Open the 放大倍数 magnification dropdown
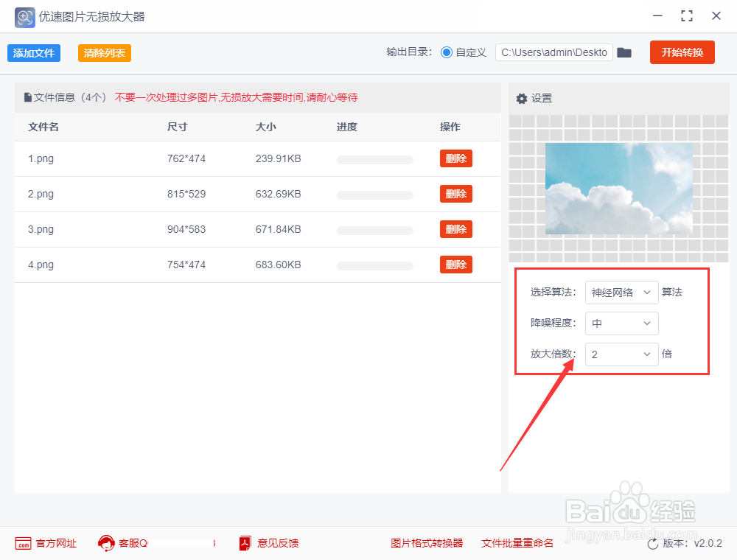Screen dimensions: 737x560 (x=621, y=354)
